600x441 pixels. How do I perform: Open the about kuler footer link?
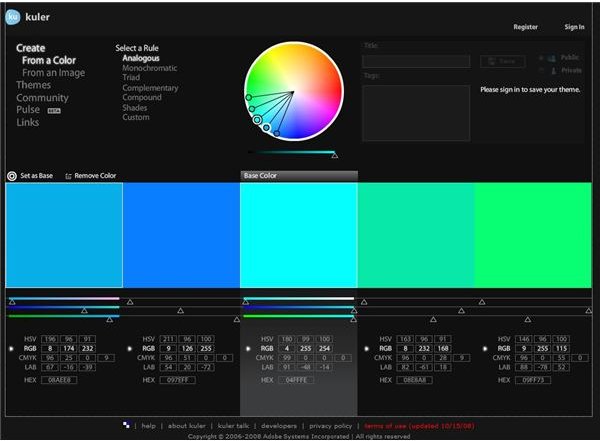coord(187,426)
